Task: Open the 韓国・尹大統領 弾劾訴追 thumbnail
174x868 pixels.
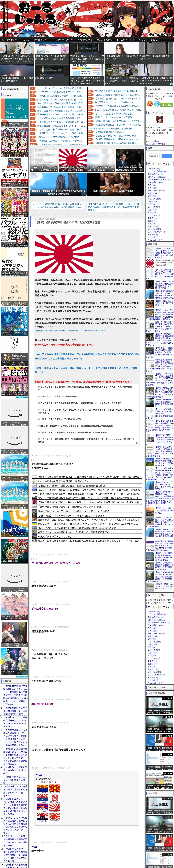Action: [x=130, y=161]
